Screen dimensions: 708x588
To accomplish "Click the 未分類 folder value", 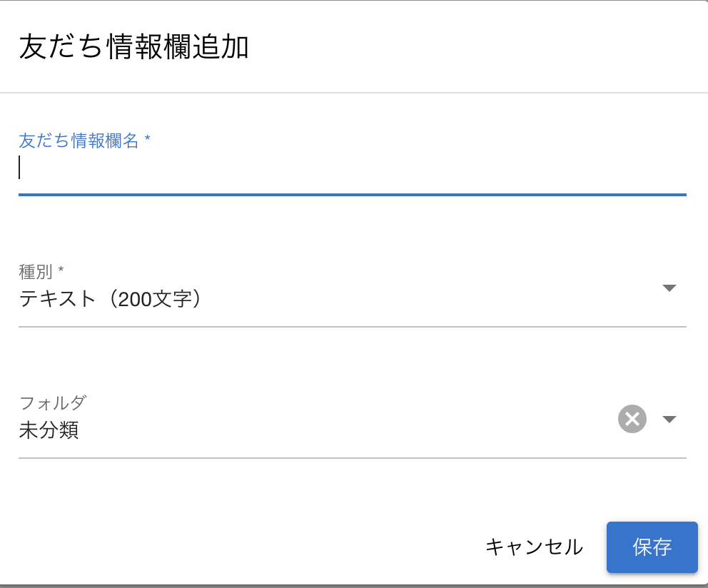I will click(x=49, y=430).
